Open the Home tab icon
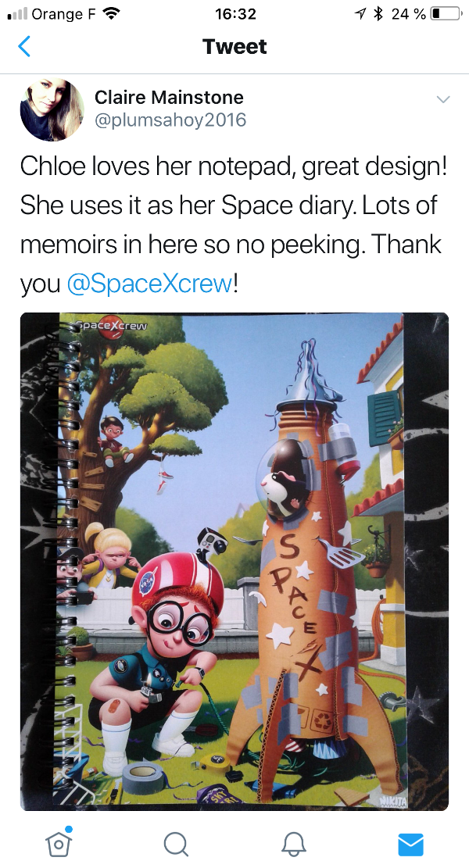Viewport: 469px width, 868px height. click(58, 843)
